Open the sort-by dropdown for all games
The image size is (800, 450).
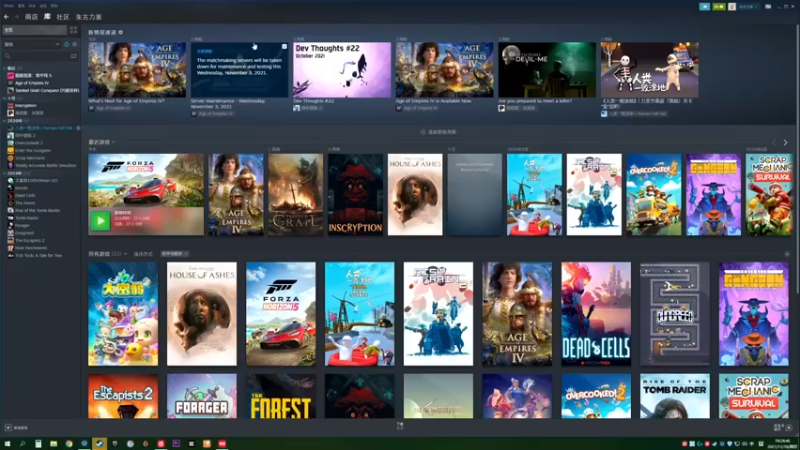pos(175,254)
